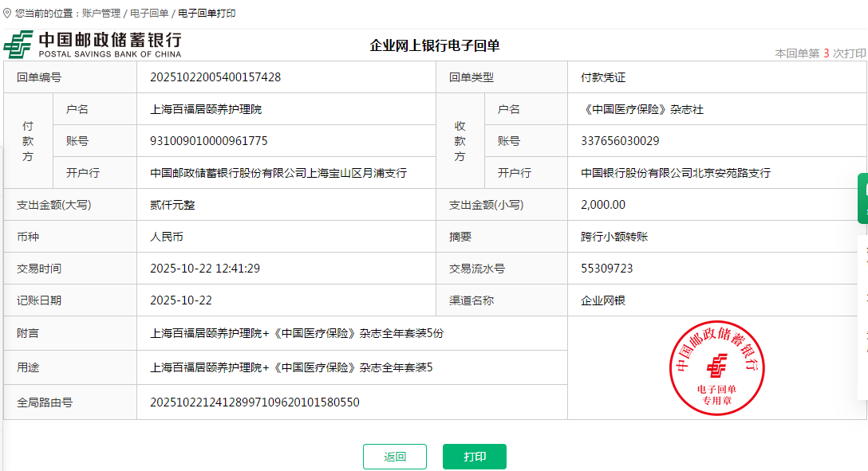Click the amount value 2,000.00
The image size is (868, 471).
tap(603, 205)
